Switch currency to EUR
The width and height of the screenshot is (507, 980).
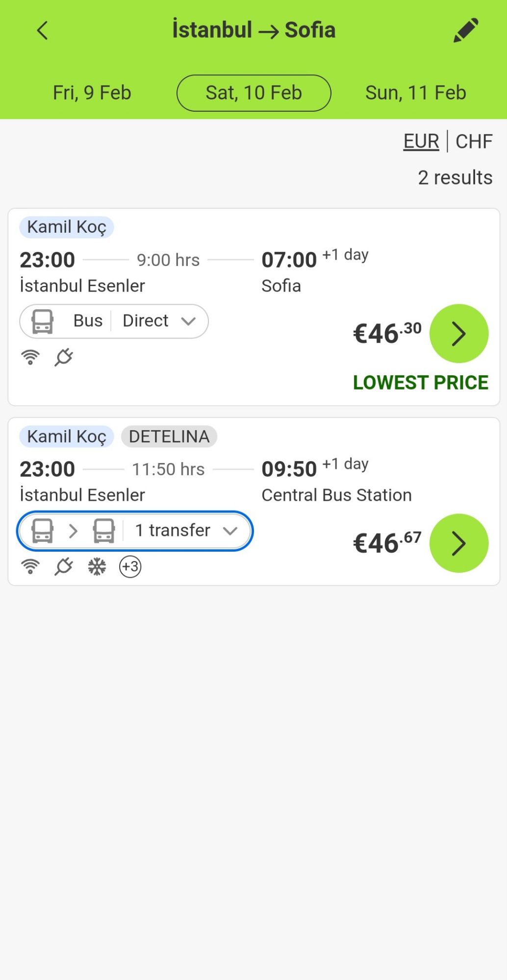pos(421,141)
